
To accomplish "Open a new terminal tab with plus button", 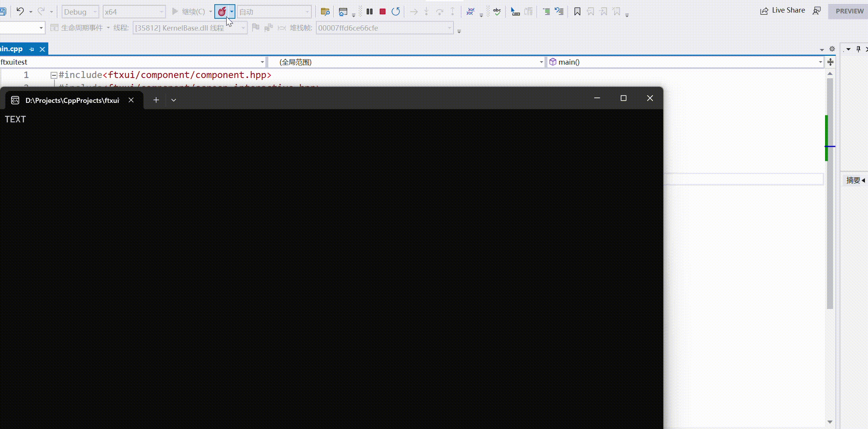I will 156,100.
